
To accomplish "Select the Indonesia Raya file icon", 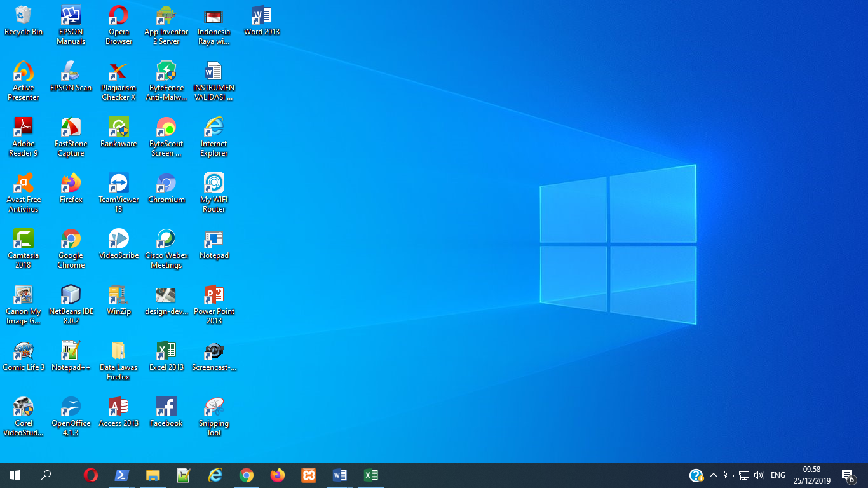I will [214, 25].
